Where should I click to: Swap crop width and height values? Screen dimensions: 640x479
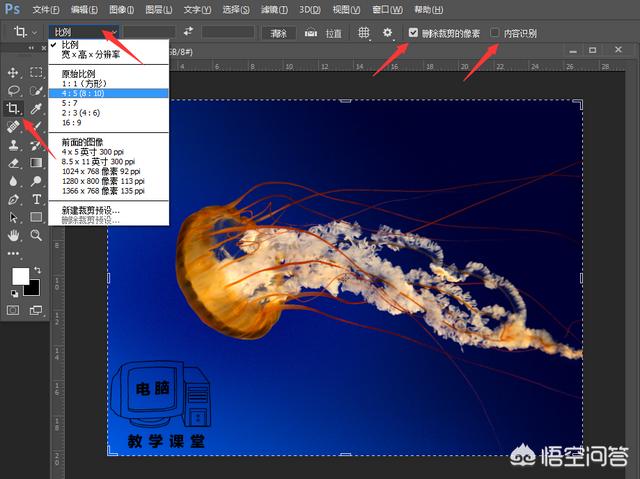188,31
